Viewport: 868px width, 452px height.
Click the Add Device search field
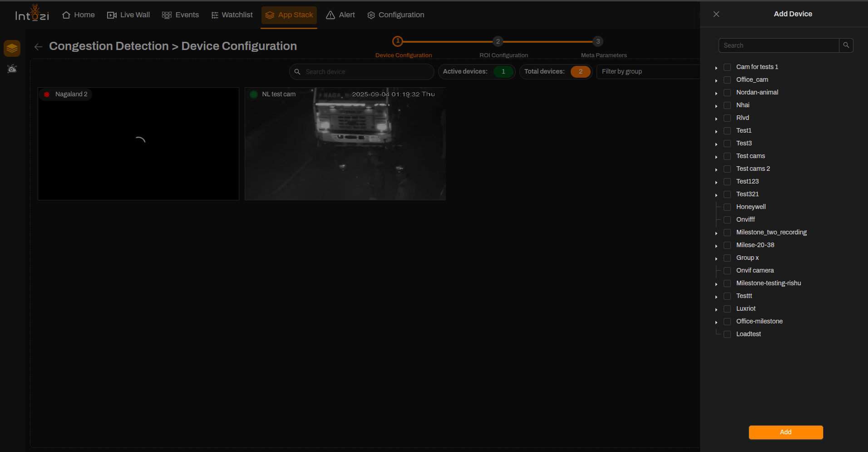click(x=779, y=45)
